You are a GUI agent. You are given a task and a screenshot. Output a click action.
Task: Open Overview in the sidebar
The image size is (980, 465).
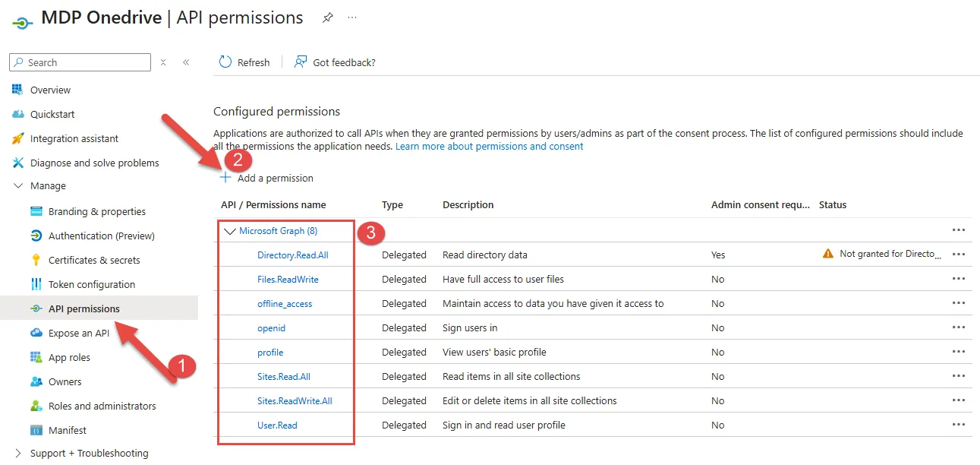pyautogui.click(x=50, y=90)
